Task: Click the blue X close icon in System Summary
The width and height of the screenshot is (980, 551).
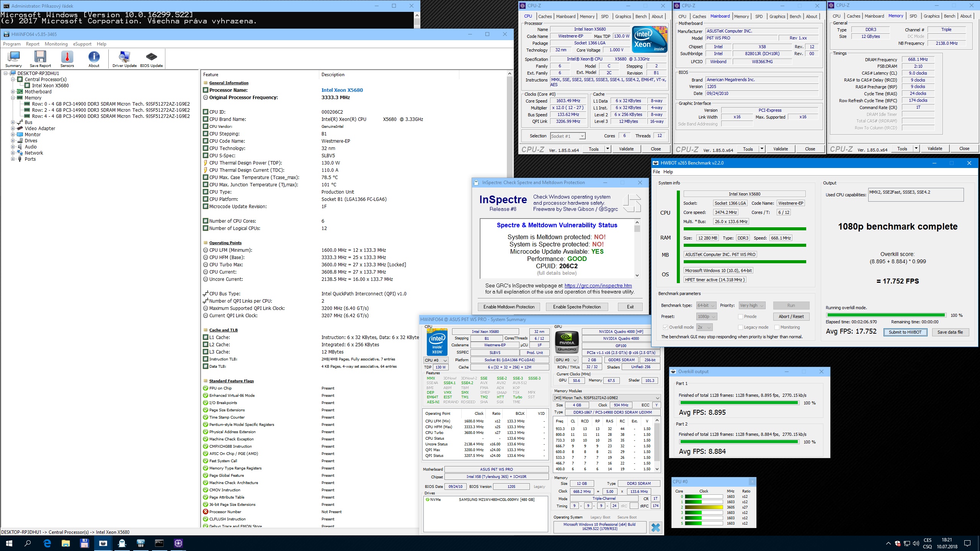Action: coord(655,527)
